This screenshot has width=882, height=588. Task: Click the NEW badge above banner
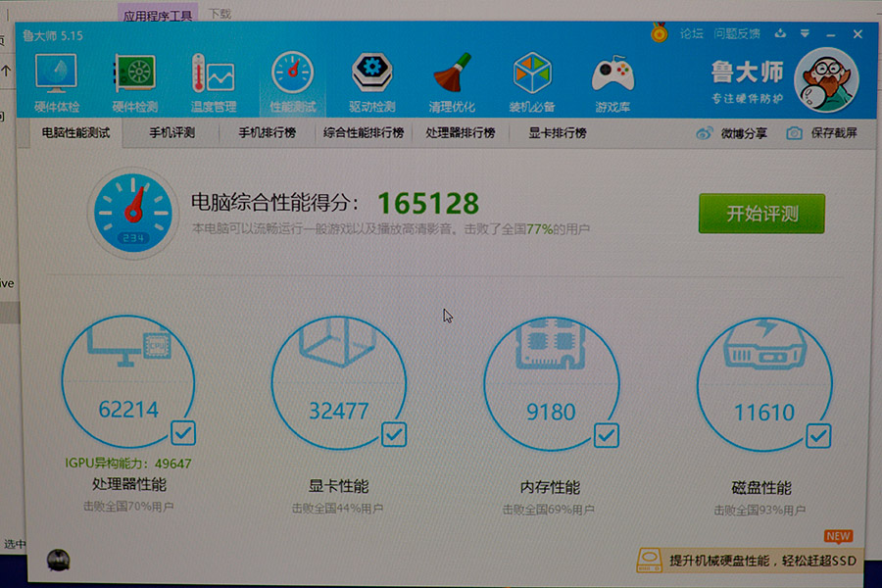point(838,536)
